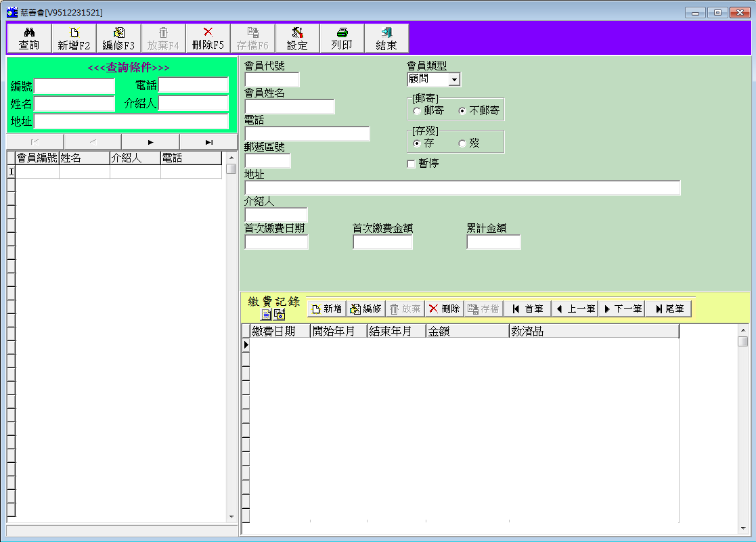The width and height of the screenshot is (756, 542).
Task: Click the small document icon under 繳費記錄
Action: point(266,315)
